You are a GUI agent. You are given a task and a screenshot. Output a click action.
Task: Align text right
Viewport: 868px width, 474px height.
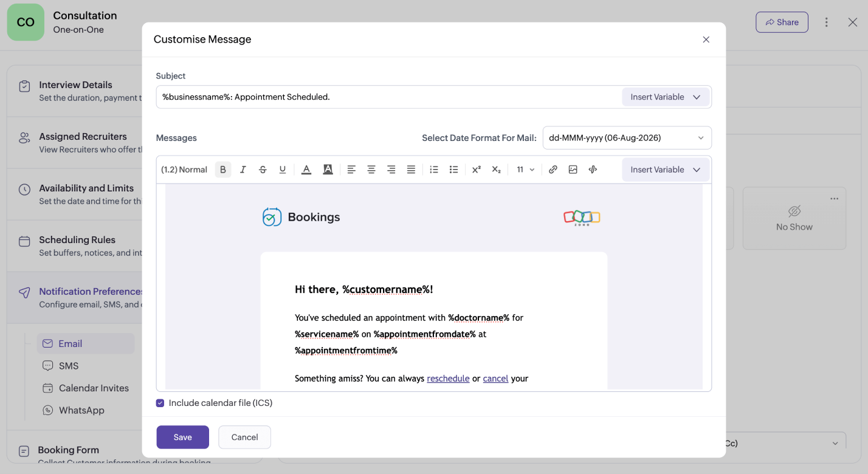coord(391,170)
